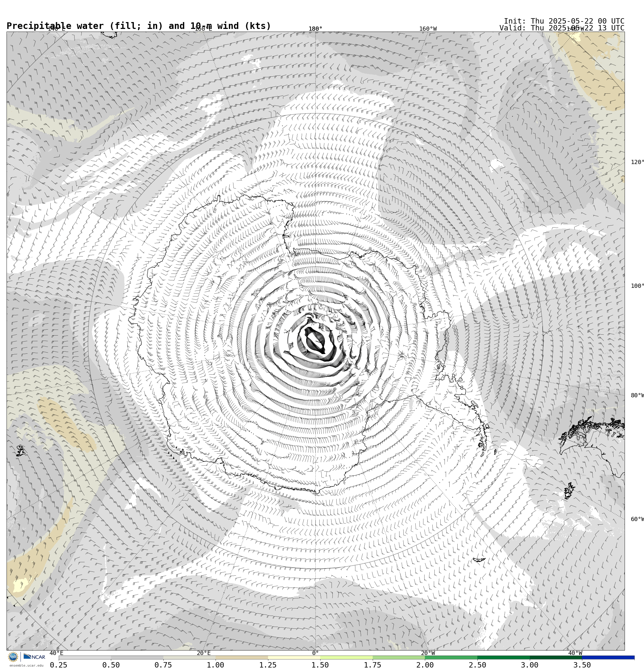Pick the light gray 0.25–0.50 colorbar segment
The width and height of the screenshot is (644, 669).
coord(85,657)
